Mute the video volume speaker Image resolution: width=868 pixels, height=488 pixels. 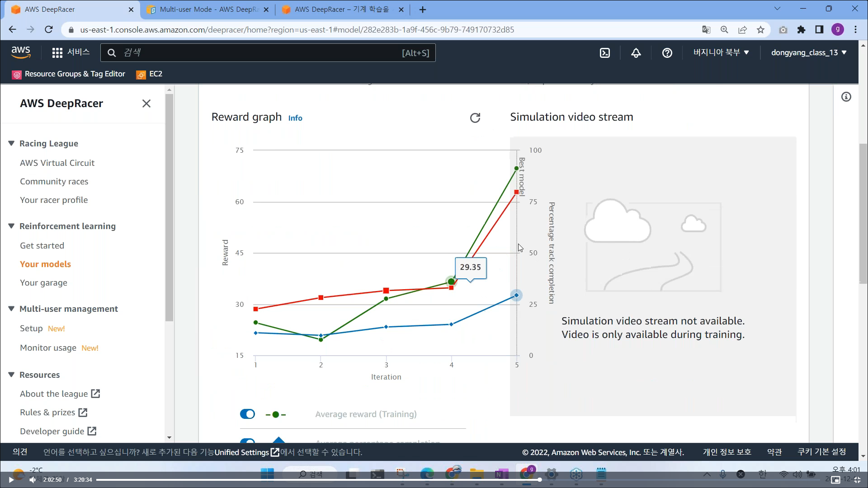click(x=33, y=479)
